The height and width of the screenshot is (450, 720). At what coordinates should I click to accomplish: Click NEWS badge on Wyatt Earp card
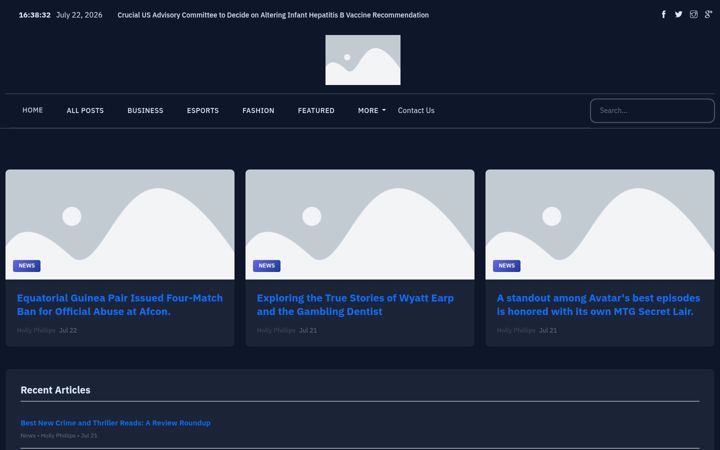point(267,266)
